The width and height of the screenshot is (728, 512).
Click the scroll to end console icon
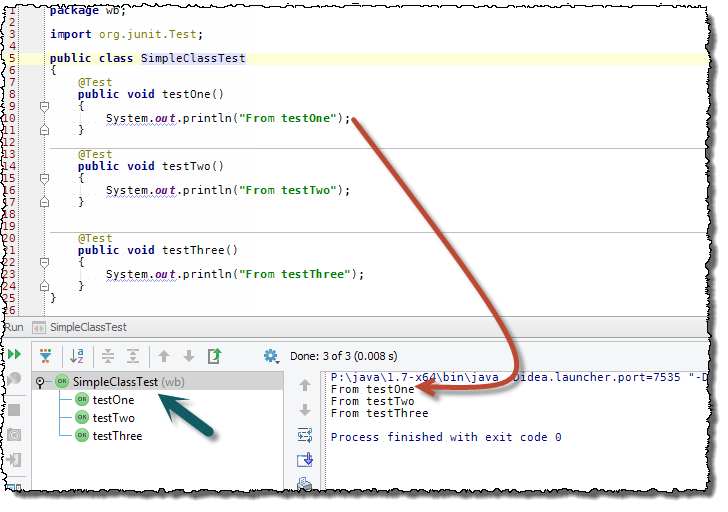pyautogui.click(x=305, y=460)
